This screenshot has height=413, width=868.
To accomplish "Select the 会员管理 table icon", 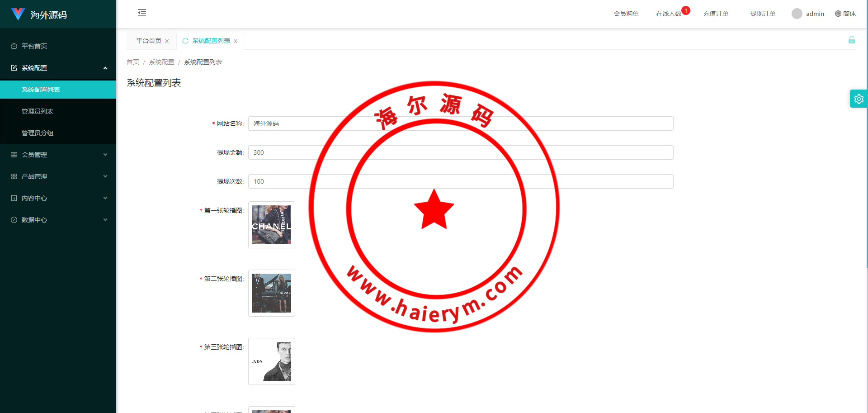I will (14, 154).
